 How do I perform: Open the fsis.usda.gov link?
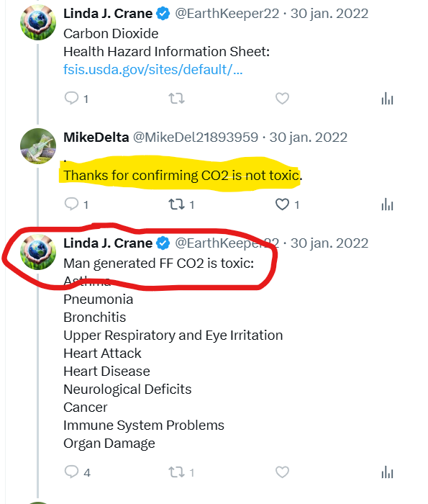152,69
